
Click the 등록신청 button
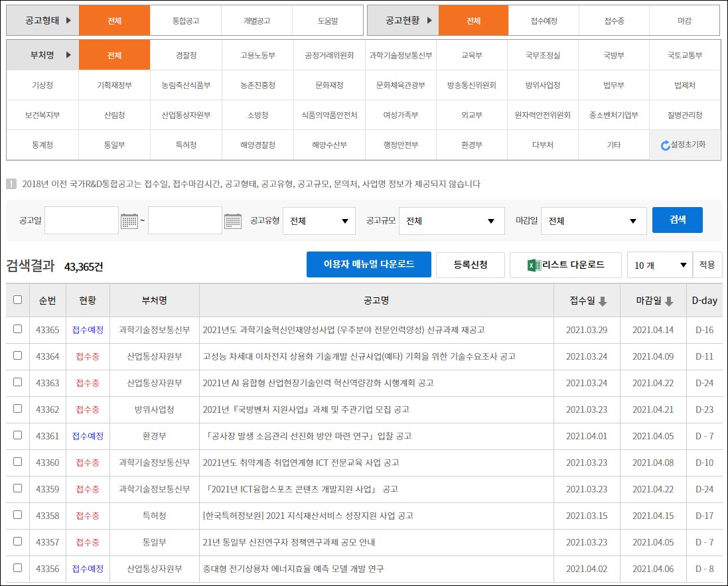[471, 265]
